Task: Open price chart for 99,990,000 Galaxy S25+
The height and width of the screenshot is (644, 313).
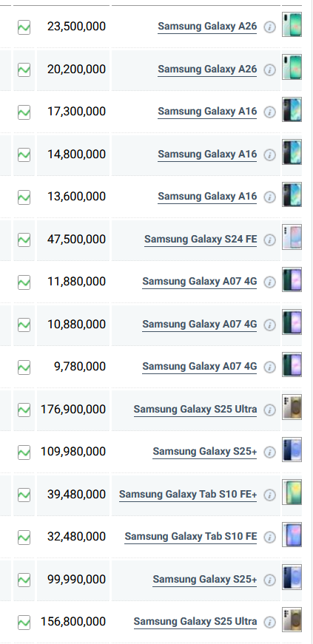Action: click(24, 580)
